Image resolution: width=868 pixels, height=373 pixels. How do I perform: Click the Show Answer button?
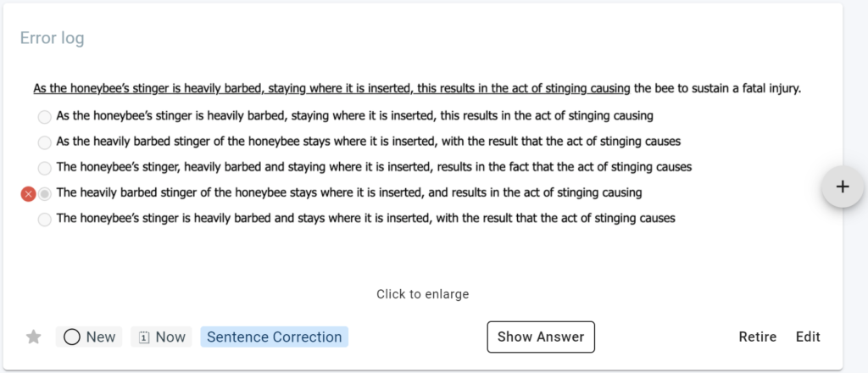(541, 337)
